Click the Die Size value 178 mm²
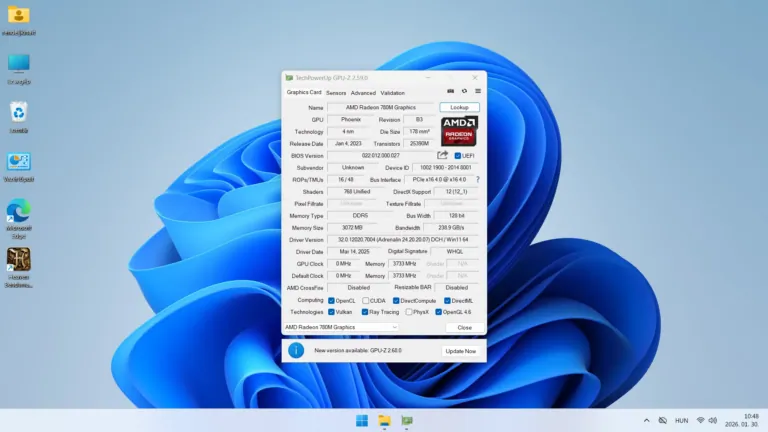Viewport: 768px width, 432px height. pyautogui.click(x=419, y=132)
